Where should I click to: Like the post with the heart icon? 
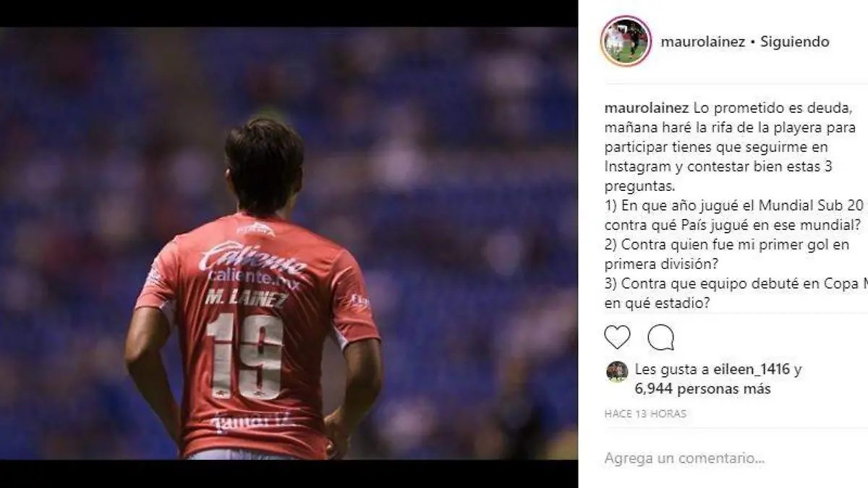click(x=617, y=338)
